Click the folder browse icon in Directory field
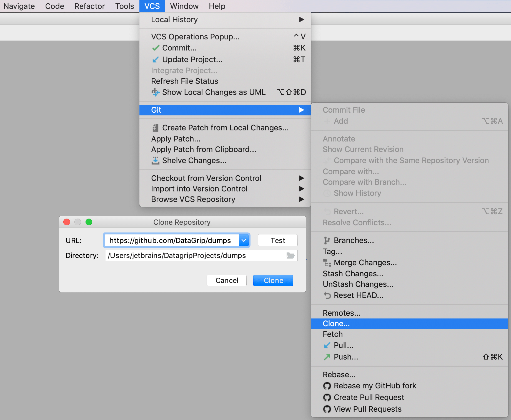 click(x=290, y=255)
